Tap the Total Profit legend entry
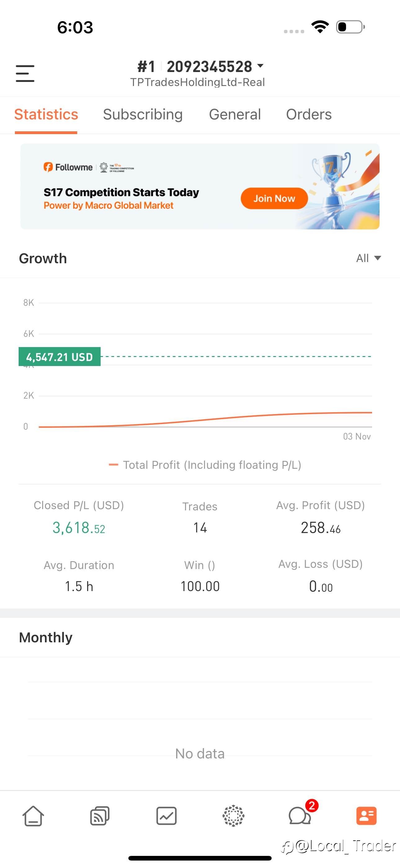 click(205, 465)
